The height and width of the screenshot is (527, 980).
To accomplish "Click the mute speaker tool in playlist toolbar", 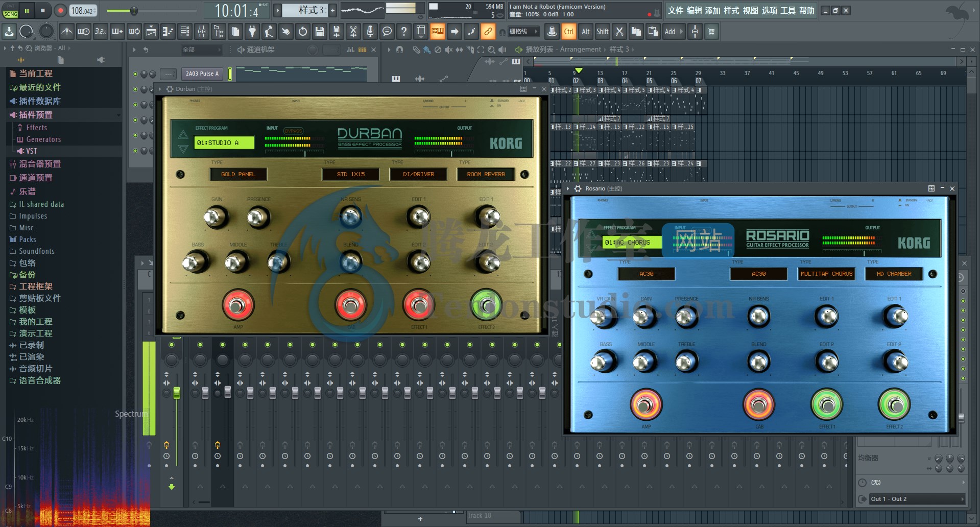I will click(448, 50).
